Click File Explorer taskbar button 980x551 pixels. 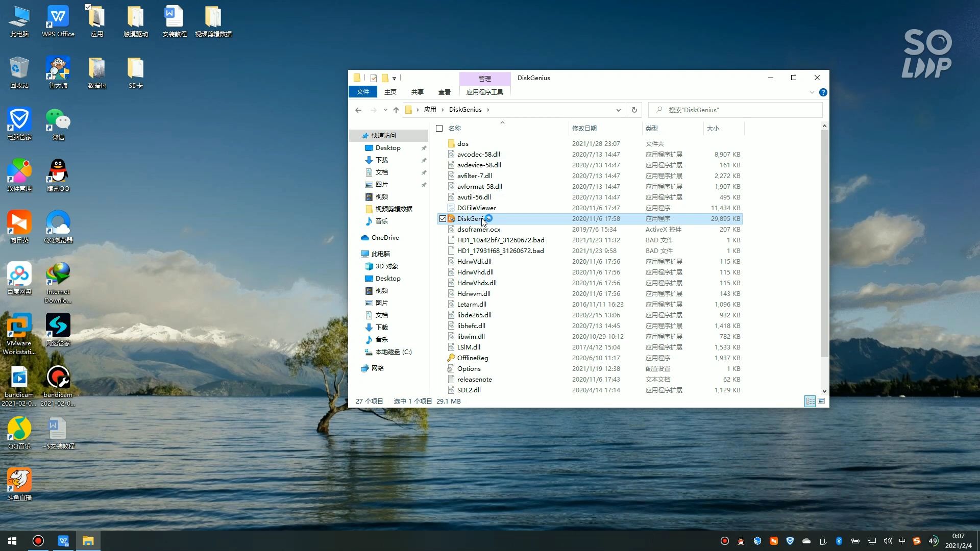pyautogui.click(x=88, y=541)
